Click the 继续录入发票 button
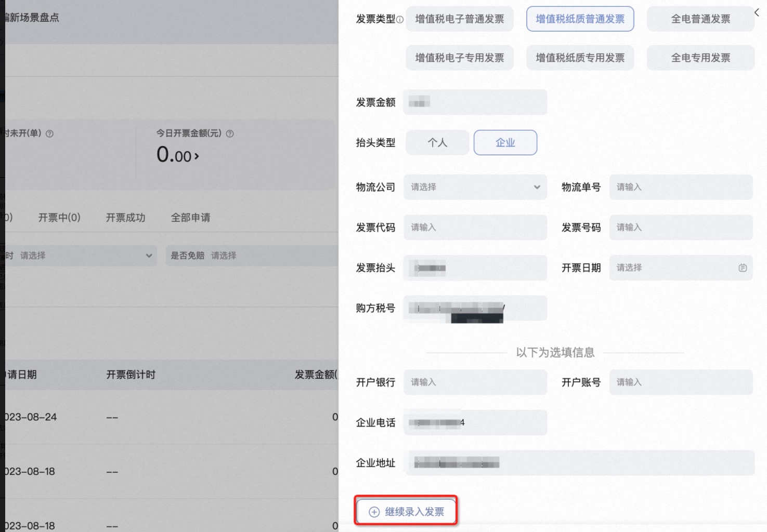The width and height of the screenshot is (767, 532). coord(407,512)
